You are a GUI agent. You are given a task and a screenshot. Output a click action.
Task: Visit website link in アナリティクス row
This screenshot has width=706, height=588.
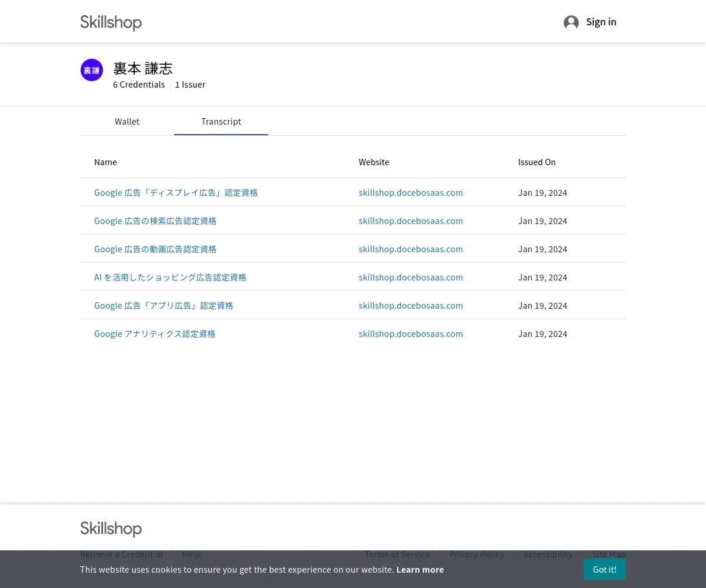tap(411, 334)
